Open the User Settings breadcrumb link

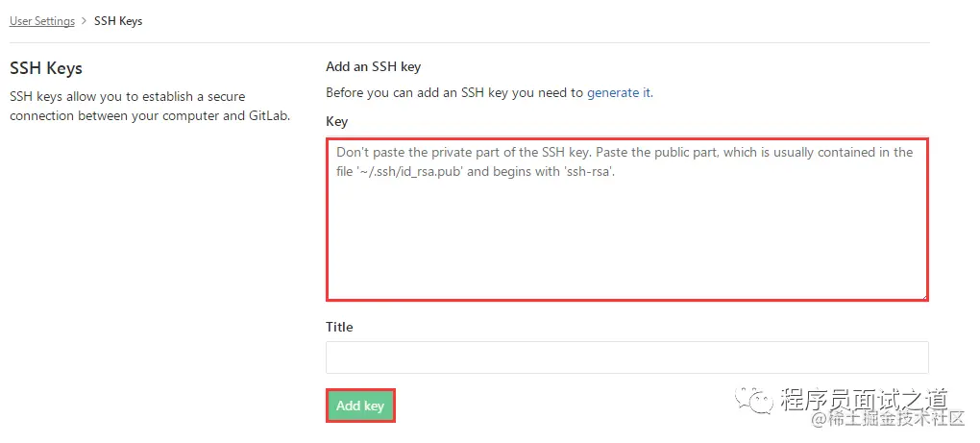pos(42,21)
